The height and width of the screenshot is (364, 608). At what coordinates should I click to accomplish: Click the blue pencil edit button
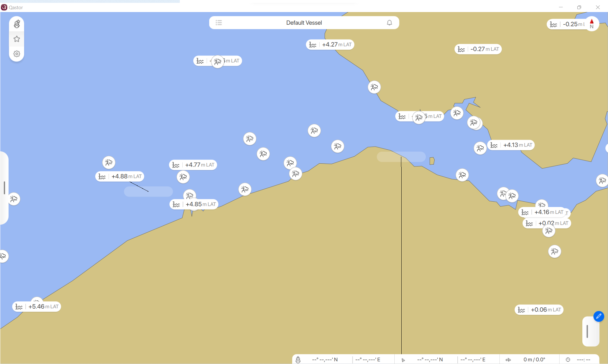click(599, 316)
